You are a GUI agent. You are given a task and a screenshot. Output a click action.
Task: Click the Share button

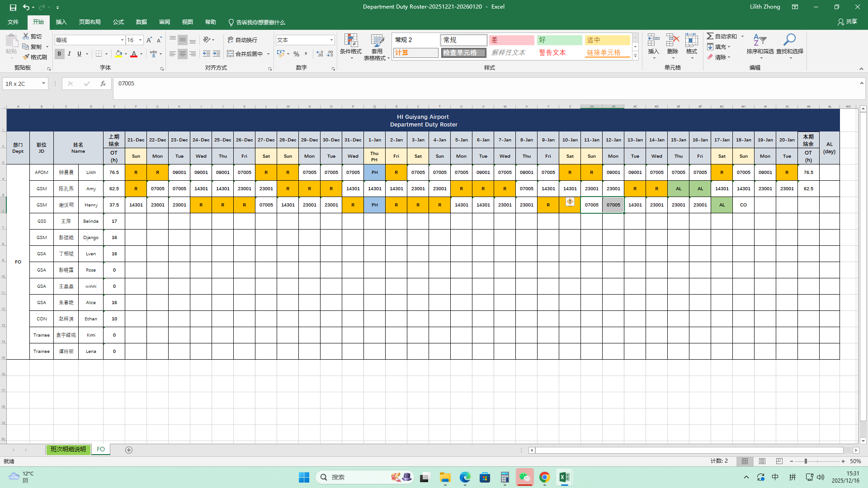pos(847,22)
